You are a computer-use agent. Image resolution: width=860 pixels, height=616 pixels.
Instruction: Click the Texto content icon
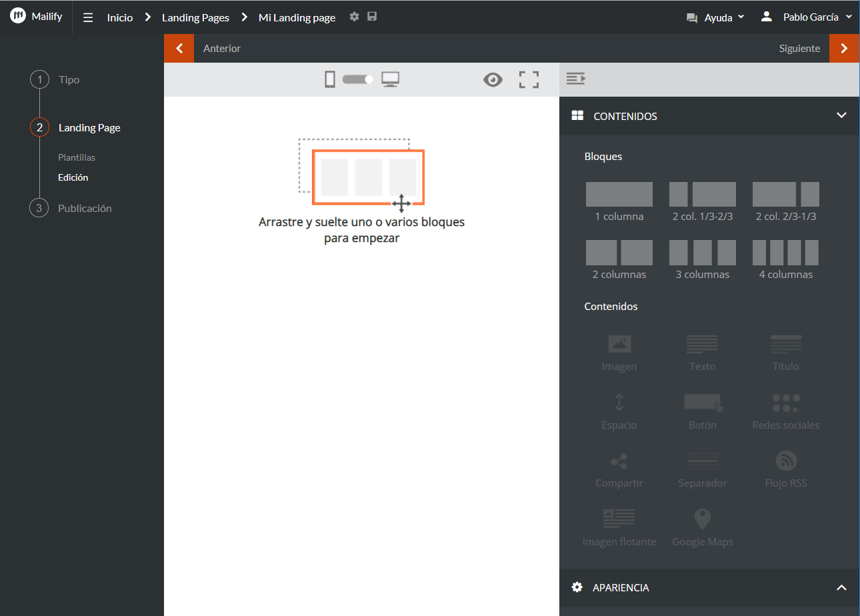[703, 344]
